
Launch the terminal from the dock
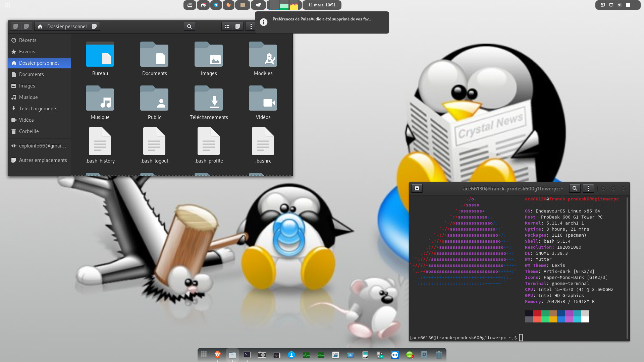click(x=247, y=355)
